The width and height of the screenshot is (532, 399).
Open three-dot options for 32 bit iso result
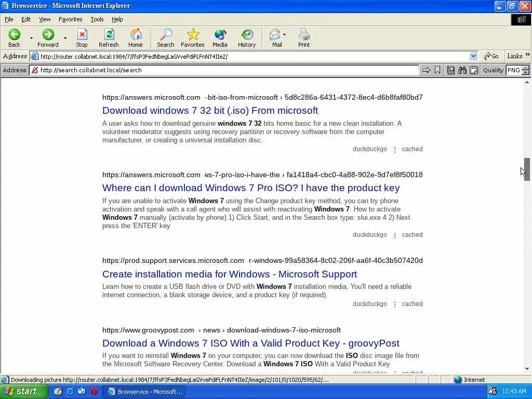pos(395,149)
